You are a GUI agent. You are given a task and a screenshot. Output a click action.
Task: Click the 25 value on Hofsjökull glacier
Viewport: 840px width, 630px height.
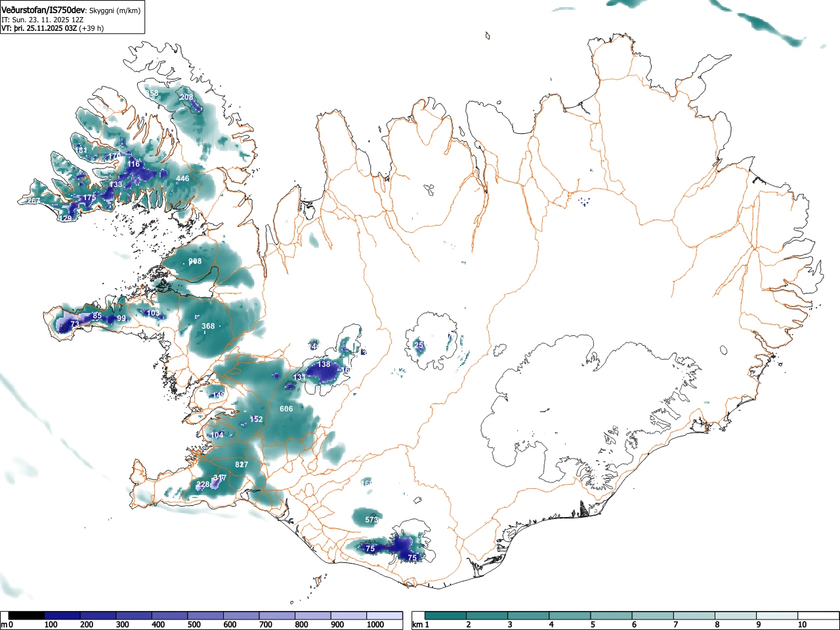click(x=420, y=345)
